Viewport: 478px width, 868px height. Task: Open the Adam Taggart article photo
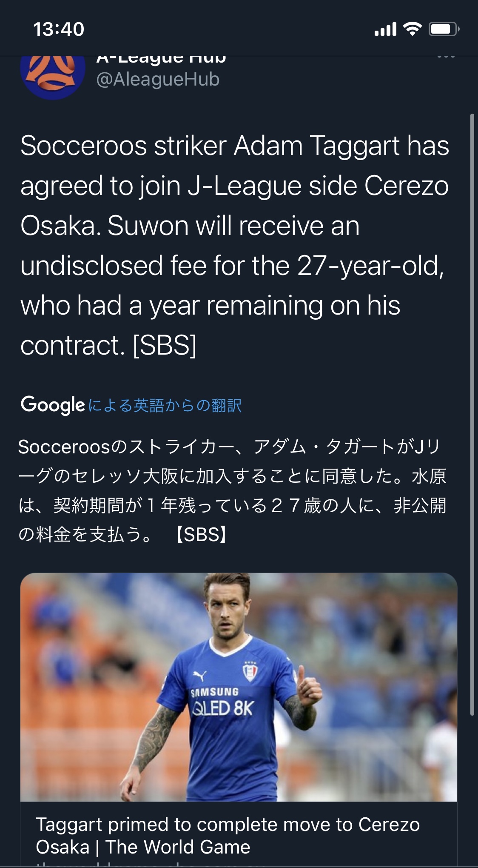click(x=239, y=687)
